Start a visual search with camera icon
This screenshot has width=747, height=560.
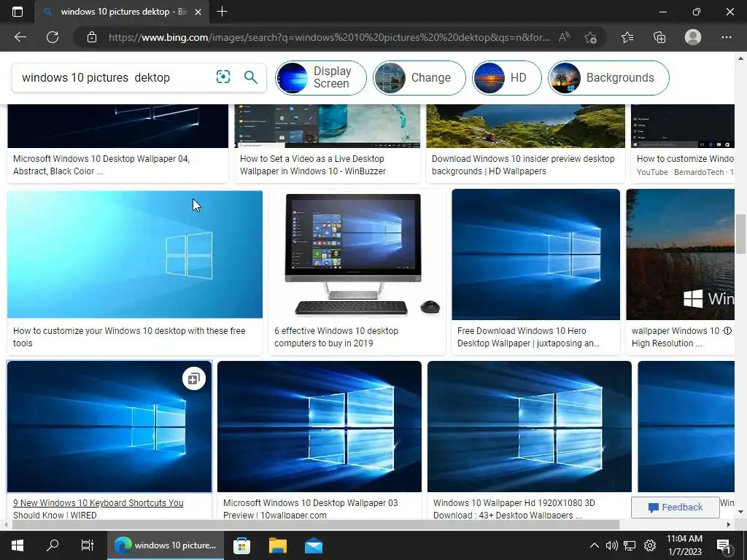223,77
